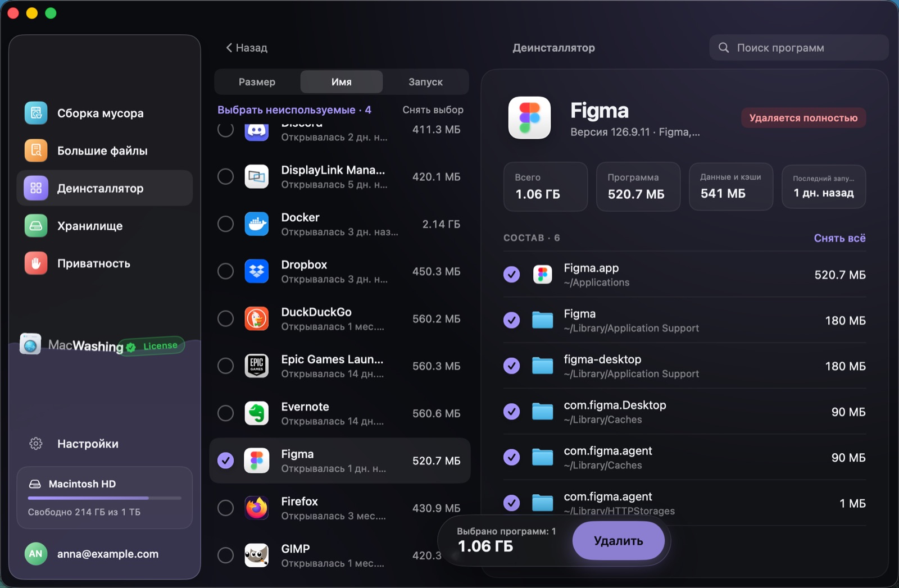
Task: Click the Удаляется полностью status badge
Action: point(803,118)
